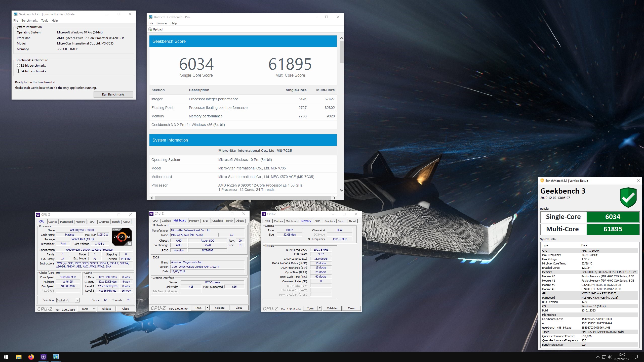The height and width of the screenshot is (362, 644).
Task: Click the BenchMate verified shield icon
Action: (628, 197)
